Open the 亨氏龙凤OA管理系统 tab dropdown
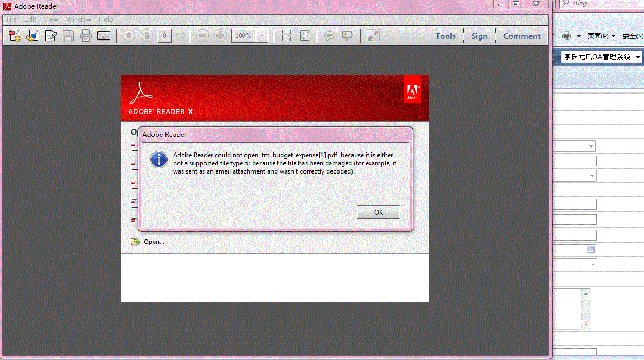The width and height of the screenshot is (644, 360). [638, 57]
